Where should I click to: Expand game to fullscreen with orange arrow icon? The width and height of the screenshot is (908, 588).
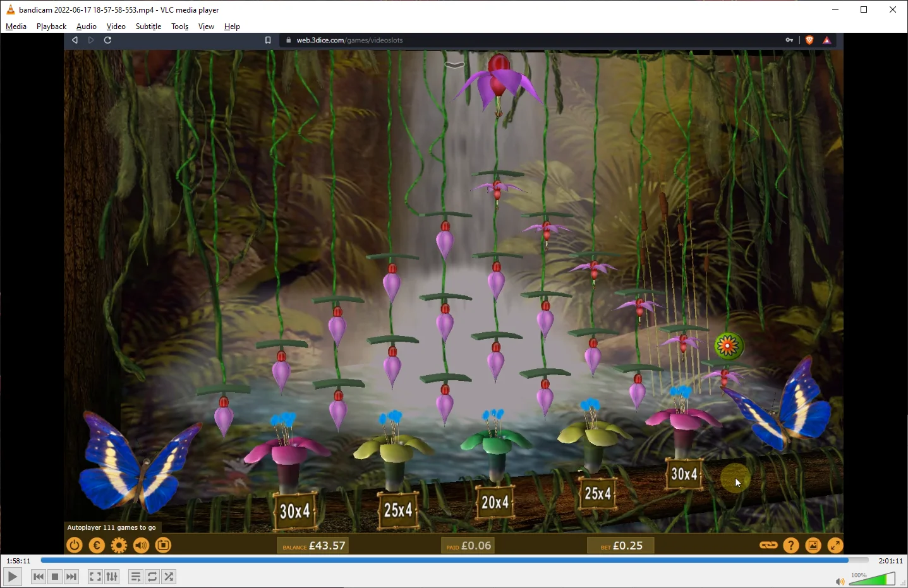click(x=835, y=545)
